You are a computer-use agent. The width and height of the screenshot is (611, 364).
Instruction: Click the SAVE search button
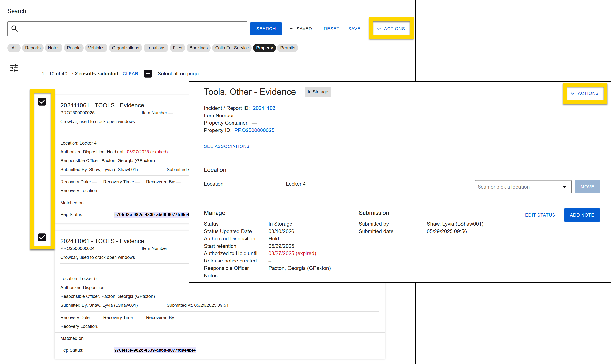coord(354,29)
